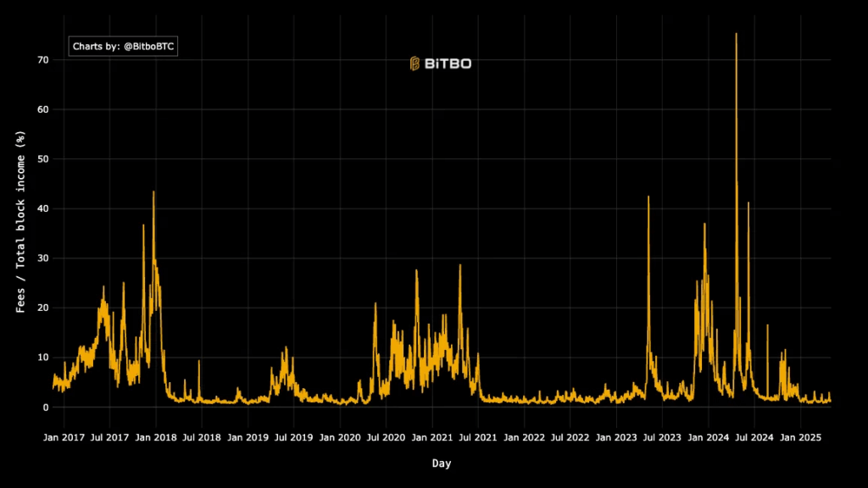Click the Jan 2018 spike reaching 43%
Image resolution: width=868 pixels, height=488 pixels.
coord(153,193)
